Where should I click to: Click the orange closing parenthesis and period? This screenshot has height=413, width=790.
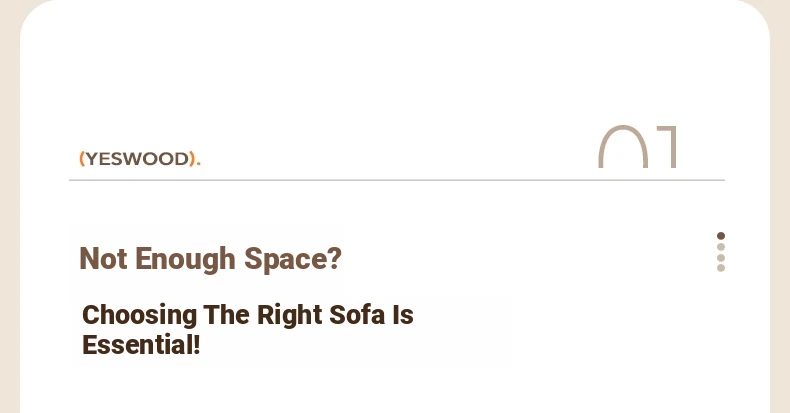(x=195, y=159)
